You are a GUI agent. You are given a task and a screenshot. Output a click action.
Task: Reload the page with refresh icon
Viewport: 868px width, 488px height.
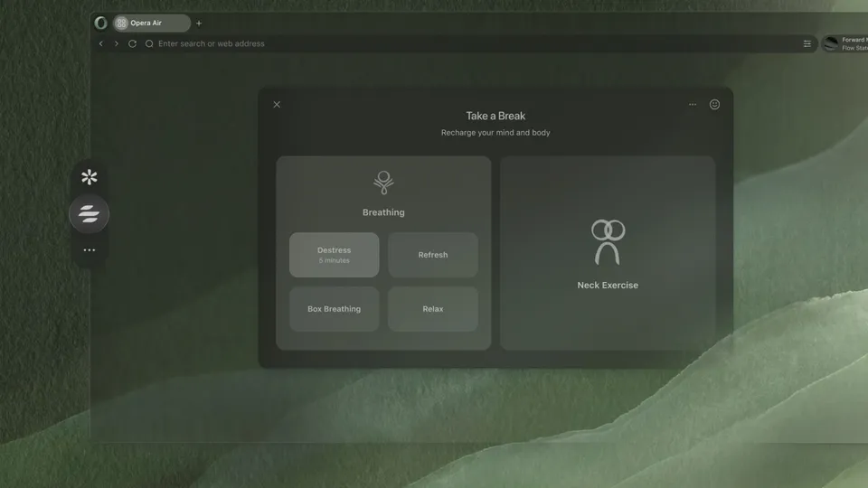pyautogui.click(x=132, y=43)
